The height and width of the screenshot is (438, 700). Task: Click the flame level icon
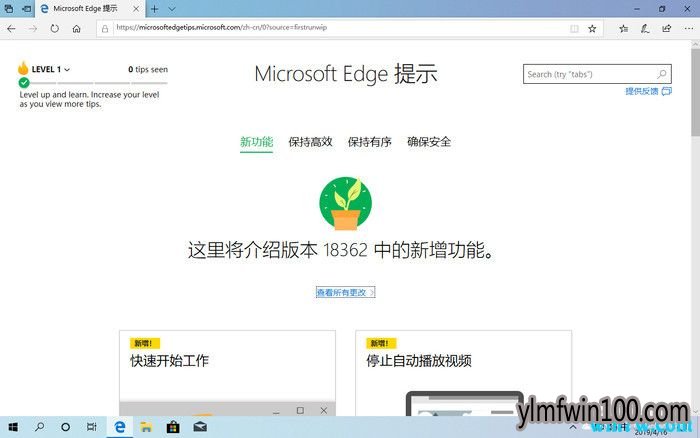pyautogui.click(x=23, y=68)
